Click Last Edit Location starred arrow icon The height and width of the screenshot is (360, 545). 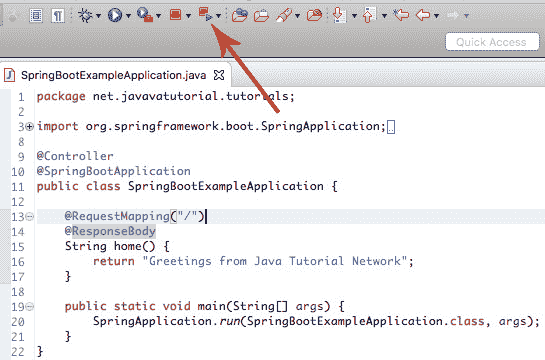[401, 15]
